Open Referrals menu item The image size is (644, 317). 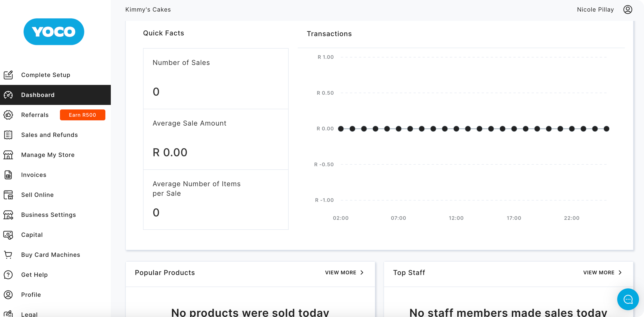[35, 115]
